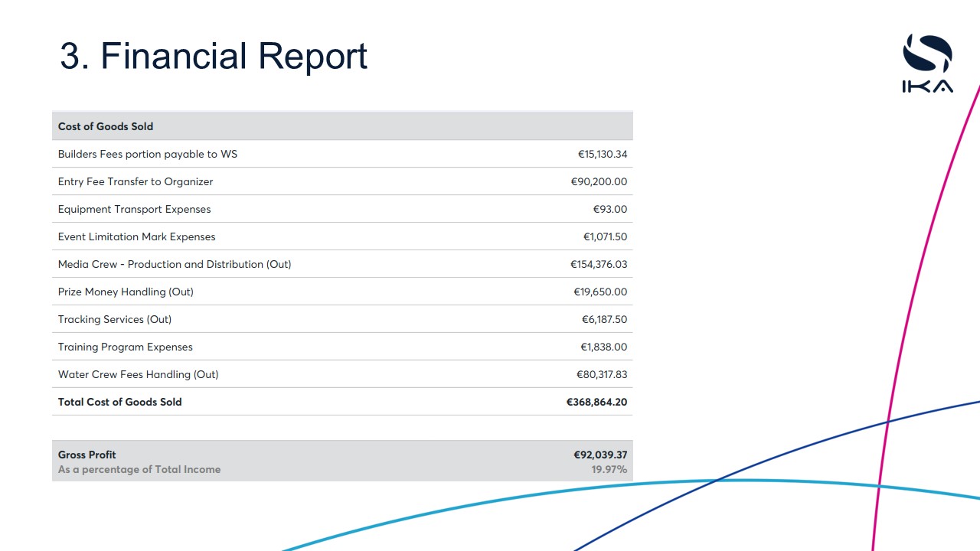Screen dimensions: 980x551
Task: Select the €90,200.00 value
Action: pos(599,181)
